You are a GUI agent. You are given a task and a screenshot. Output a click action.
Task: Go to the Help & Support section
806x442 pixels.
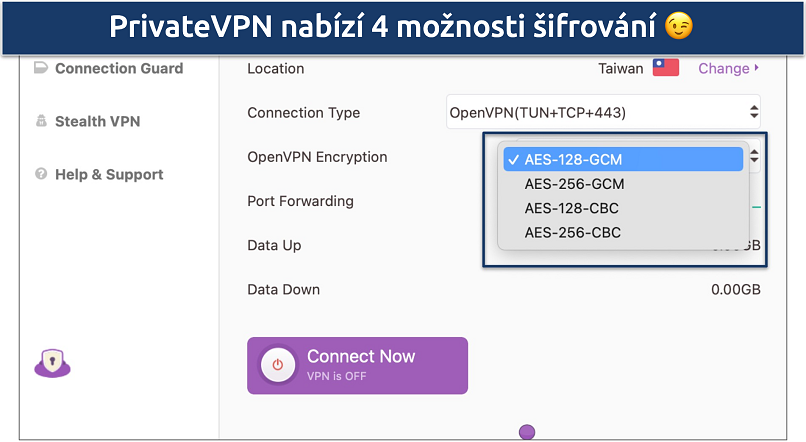point(109,174)
